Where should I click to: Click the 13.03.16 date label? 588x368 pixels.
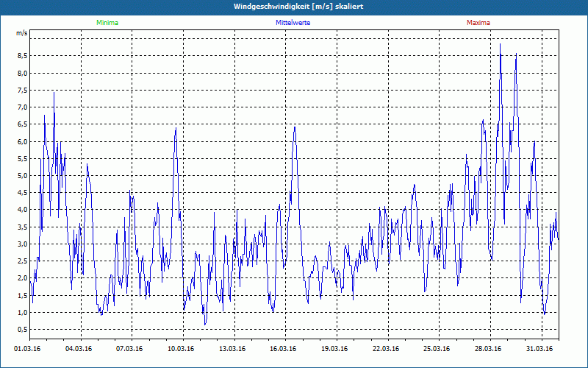[232, 349]
